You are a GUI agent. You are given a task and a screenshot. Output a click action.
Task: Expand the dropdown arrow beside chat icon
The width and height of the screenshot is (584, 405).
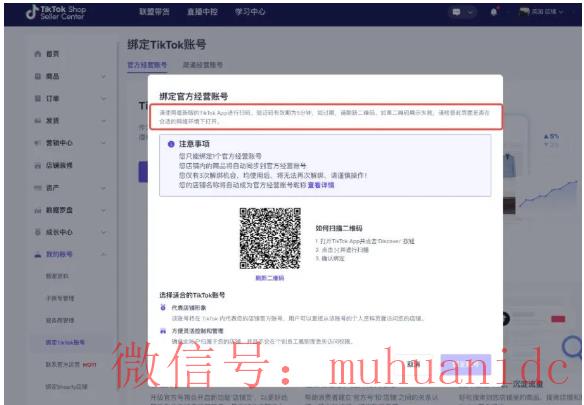coord(470,12)
